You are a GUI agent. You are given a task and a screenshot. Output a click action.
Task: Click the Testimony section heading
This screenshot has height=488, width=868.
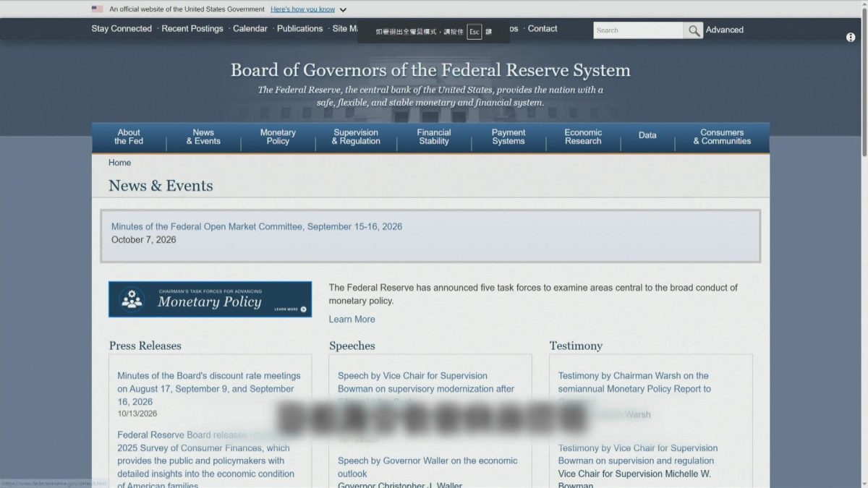click(x=576, y=346)
